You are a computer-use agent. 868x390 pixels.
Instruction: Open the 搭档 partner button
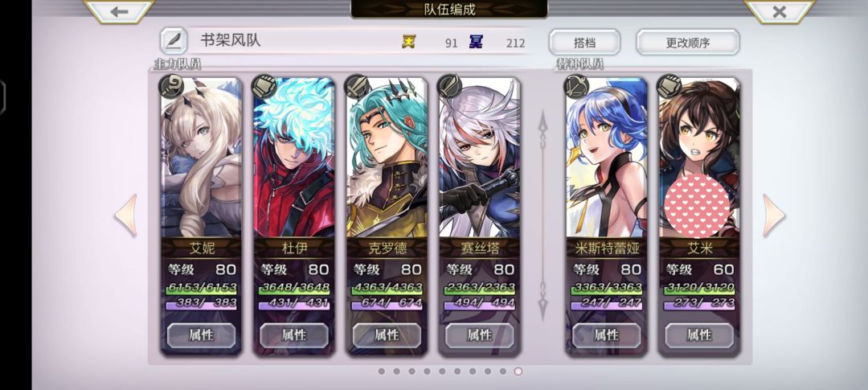pos(584,42)
